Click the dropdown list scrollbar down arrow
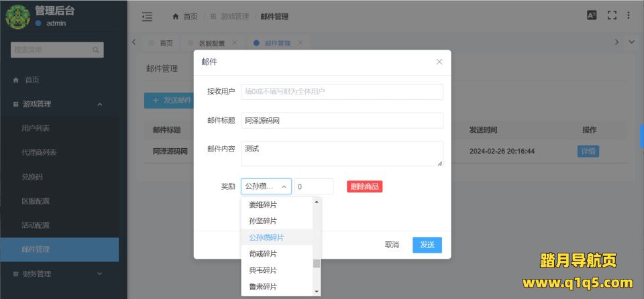 click(317, 292)
